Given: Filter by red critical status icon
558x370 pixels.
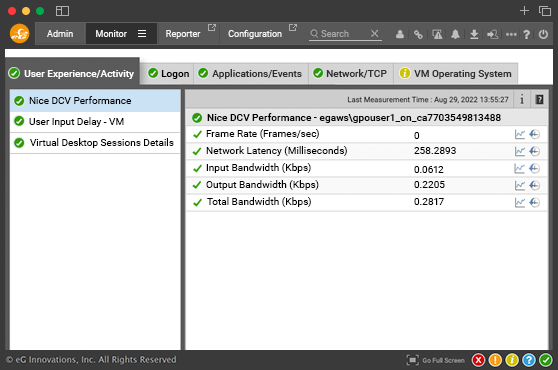Looking at the screenshot, I should (479, 360).
